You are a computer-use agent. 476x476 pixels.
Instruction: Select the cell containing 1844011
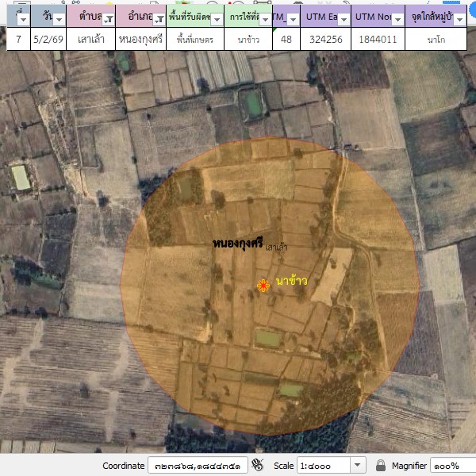tap(378, 39)
